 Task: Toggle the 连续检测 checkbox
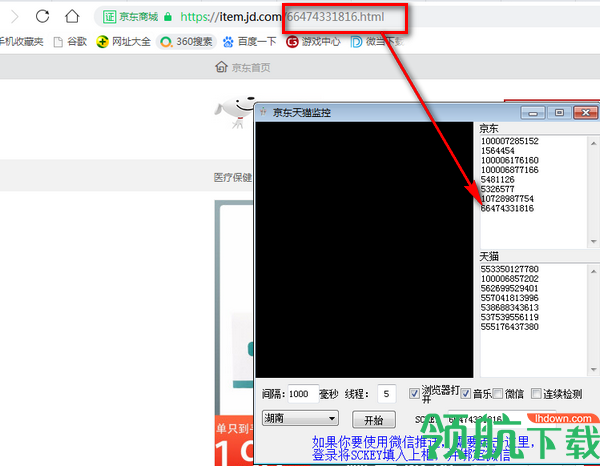coord(536,393)
